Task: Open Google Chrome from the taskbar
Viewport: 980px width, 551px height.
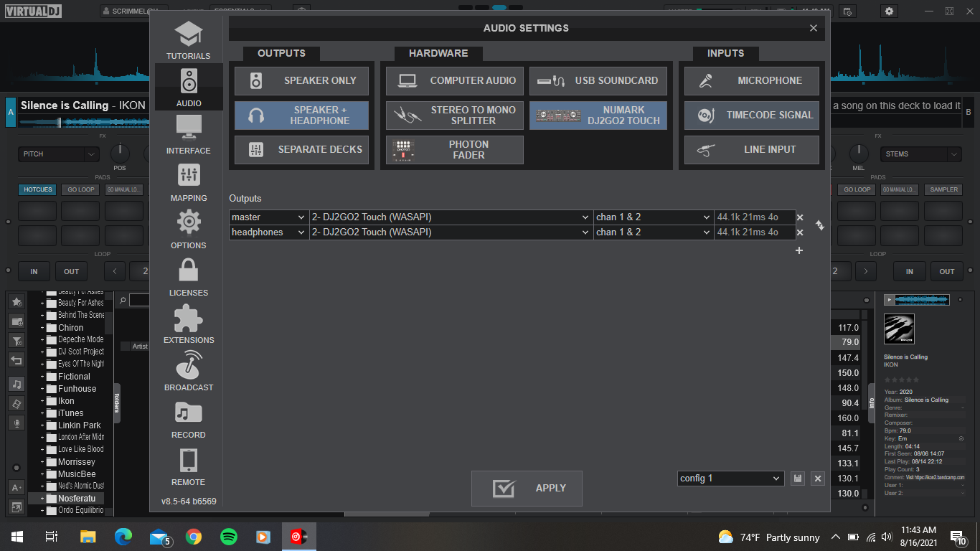Action: coord(194,537)
